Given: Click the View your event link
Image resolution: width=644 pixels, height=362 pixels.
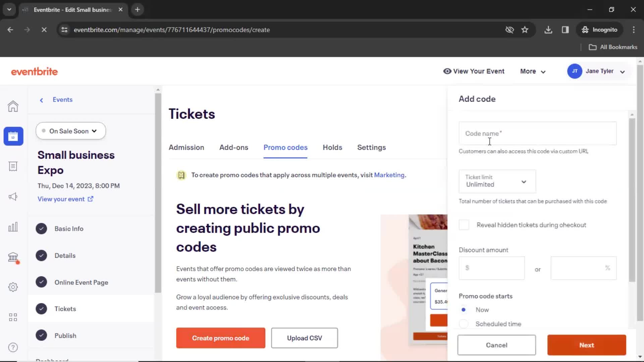Looking at the screenshot, I should pos(61,199).
